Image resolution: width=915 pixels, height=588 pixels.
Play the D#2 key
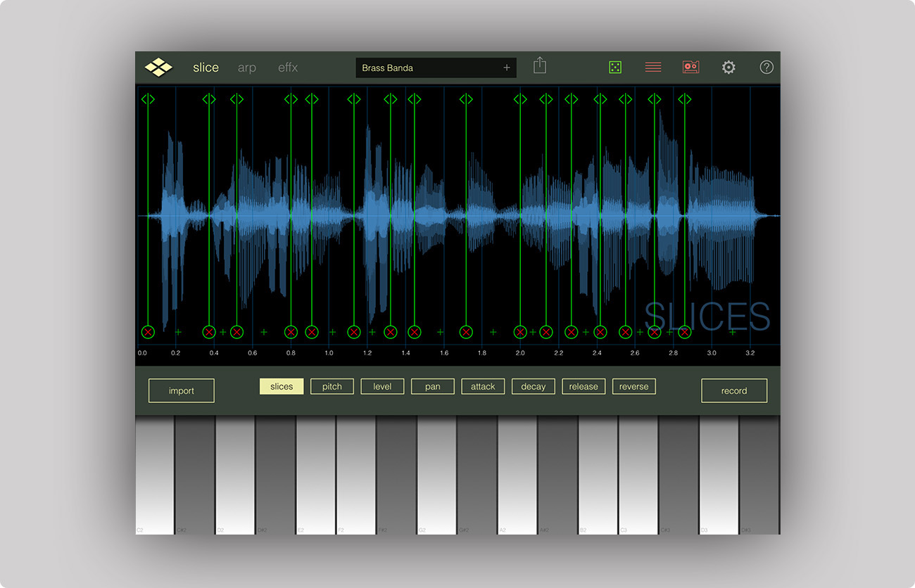tap(275, 475)
